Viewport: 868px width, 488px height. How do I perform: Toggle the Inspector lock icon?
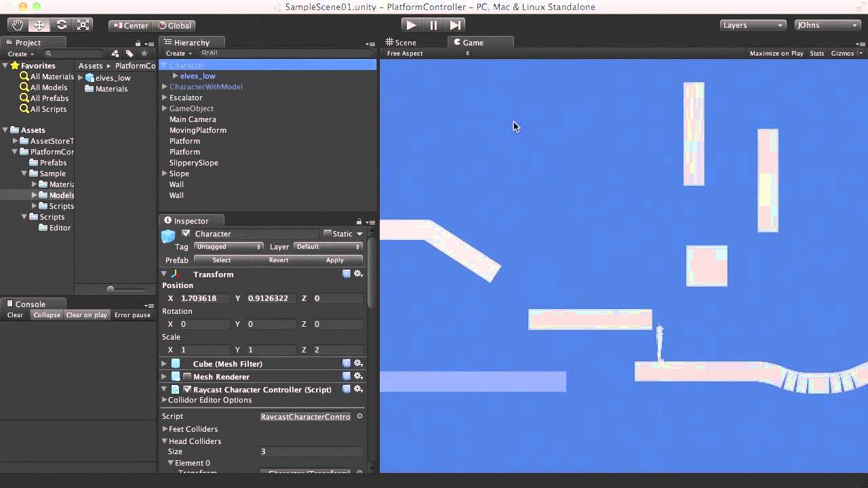(359, 221)
